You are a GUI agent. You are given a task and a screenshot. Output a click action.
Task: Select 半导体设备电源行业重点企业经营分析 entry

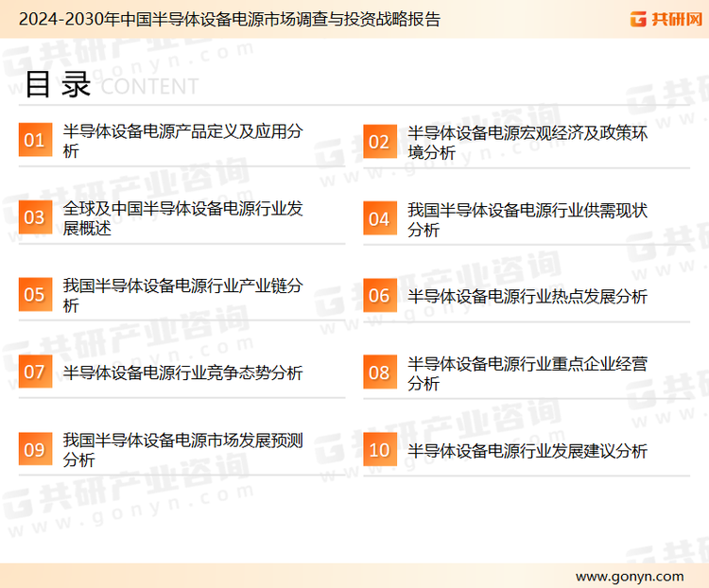(527, 373)
